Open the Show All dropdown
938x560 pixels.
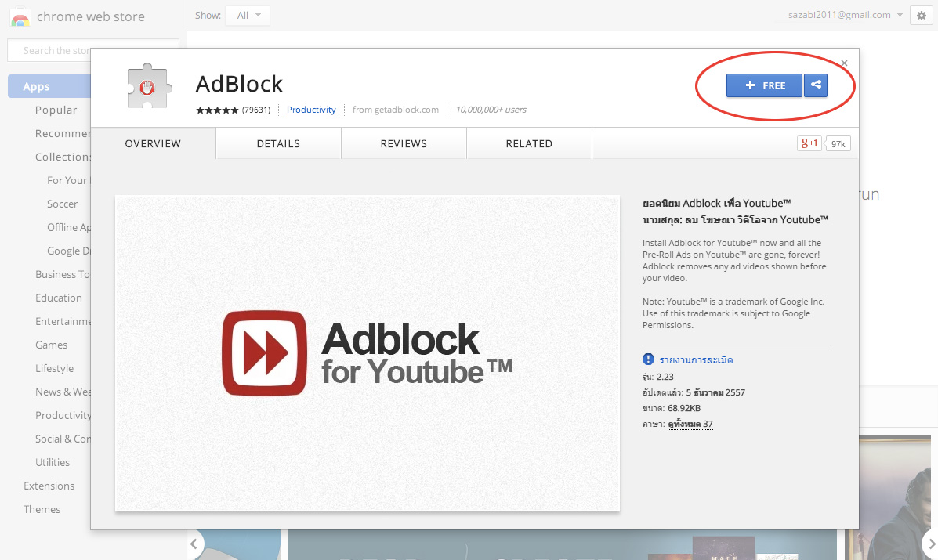[248, 16]
